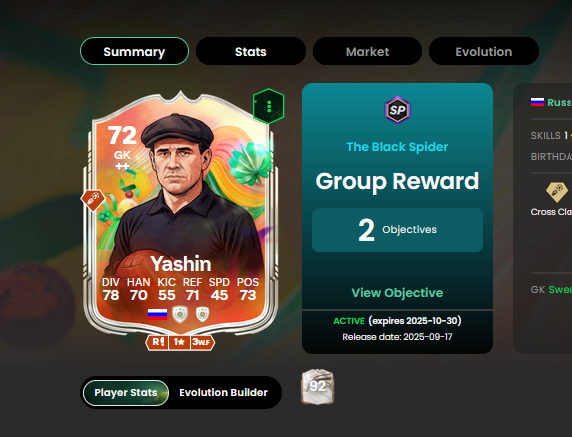Click The Black Spider link
This screenshot has height=437, width=572.
pyautogui.click(x=397, y=147)
